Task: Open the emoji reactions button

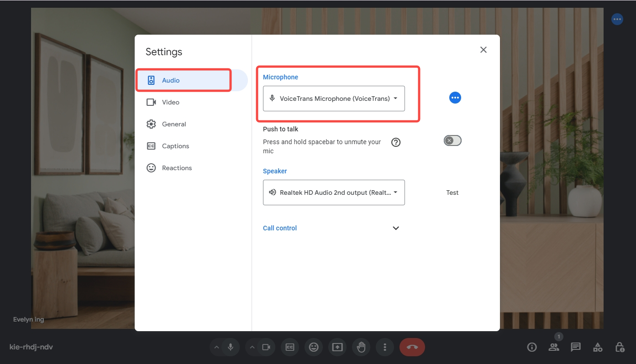Action: point(314,347)
